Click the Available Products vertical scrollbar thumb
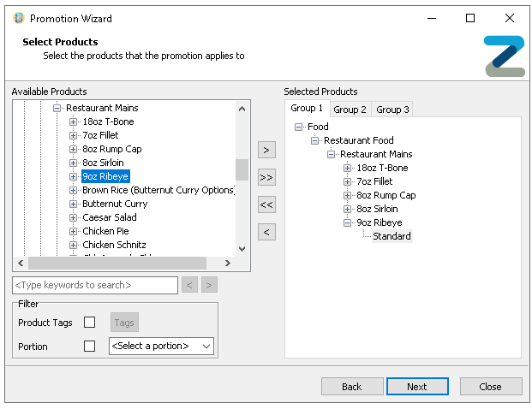 [x=242, y=169]
